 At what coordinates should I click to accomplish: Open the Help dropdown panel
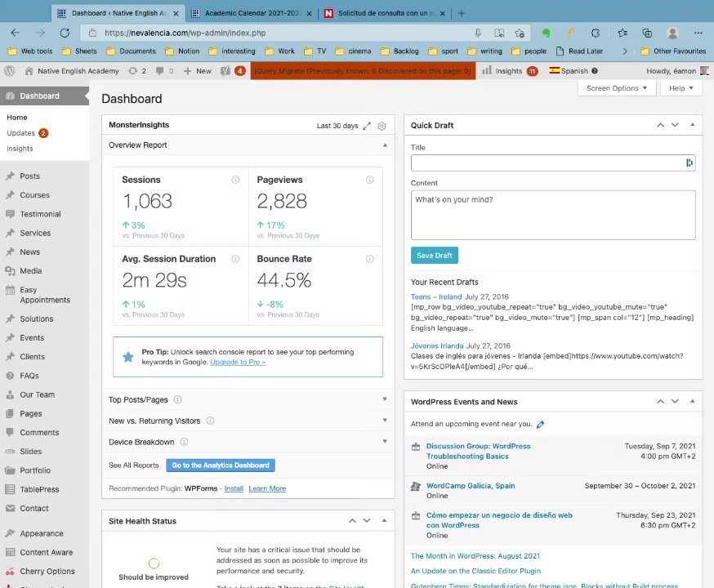click(x=681, y=88)
